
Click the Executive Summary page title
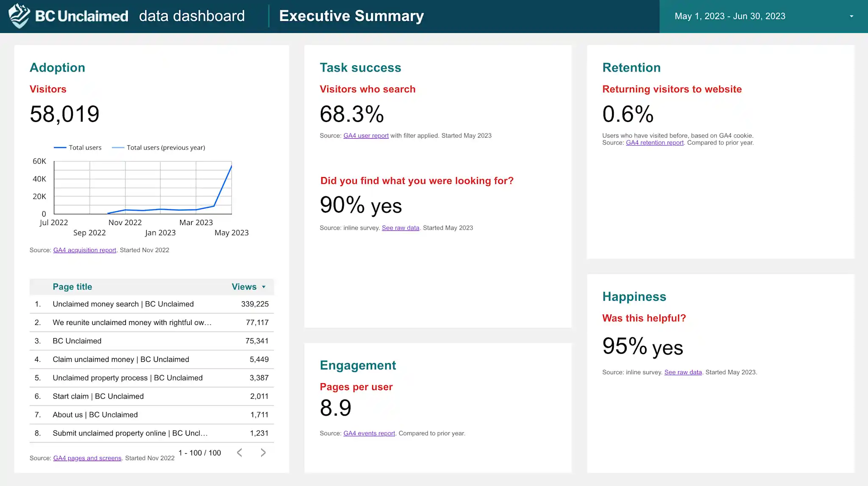tap(351, 16)
